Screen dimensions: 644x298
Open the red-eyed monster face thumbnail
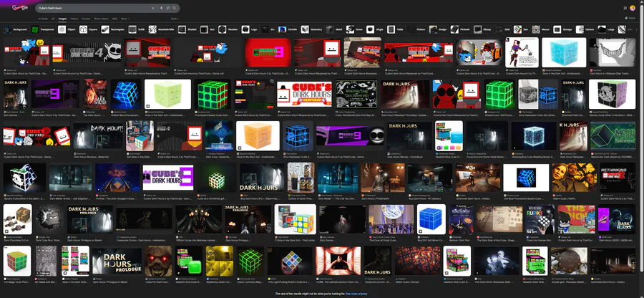point(159,261)
